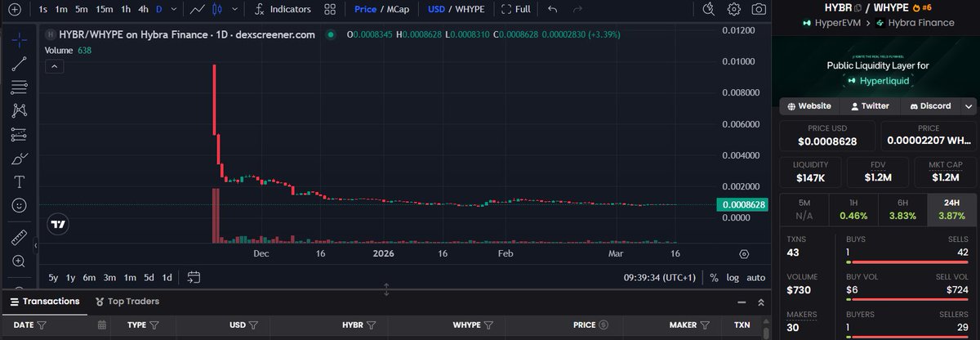The image size is (980, 340).
Task: Select the ruler measure tool
Action: point(19,238)
